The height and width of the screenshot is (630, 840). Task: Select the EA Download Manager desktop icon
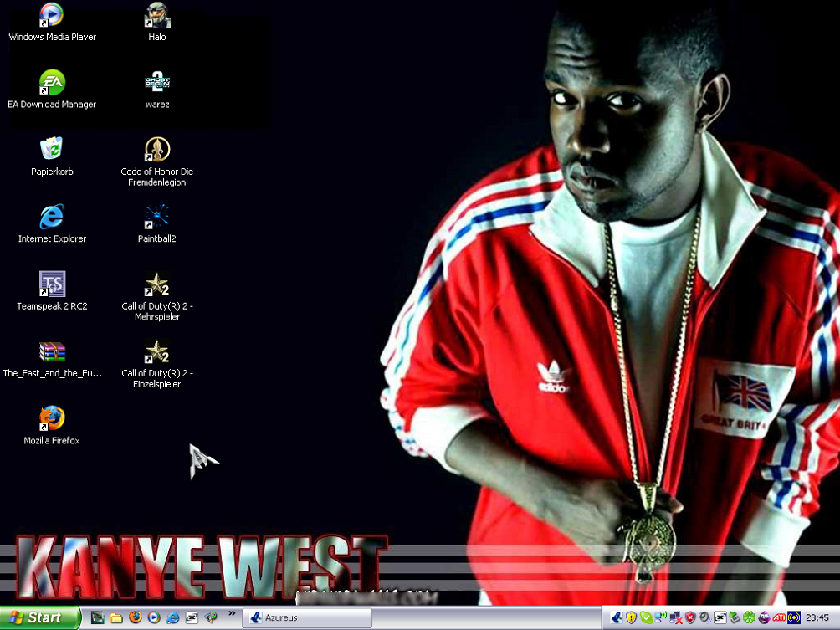(x=52, y=90)
